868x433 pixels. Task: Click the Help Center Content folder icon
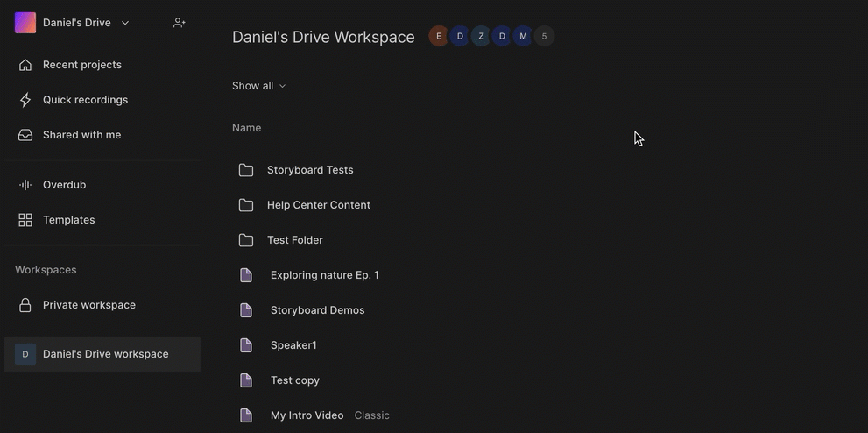pos(246,205)
